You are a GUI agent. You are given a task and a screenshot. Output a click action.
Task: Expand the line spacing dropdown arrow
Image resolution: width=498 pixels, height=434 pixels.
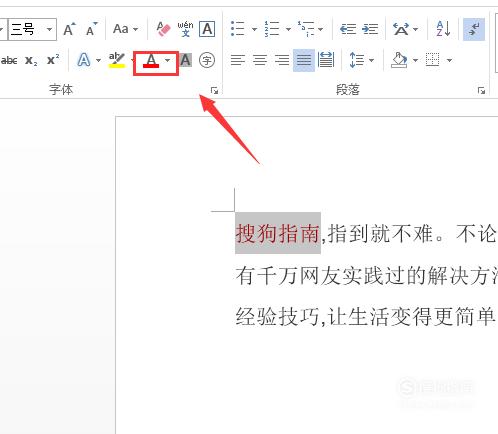pyautogui.click(x=372, y=60)
